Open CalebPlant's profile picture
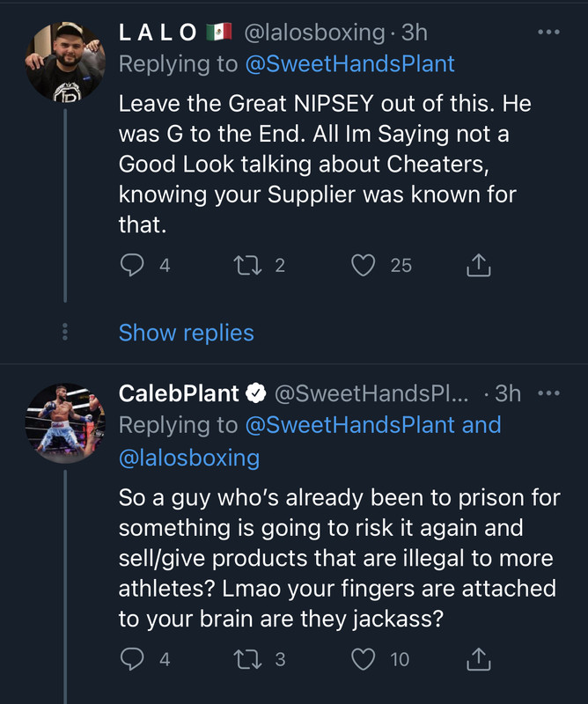The width and height of the screenshot is (588, 704). click(x=65, y=422)
